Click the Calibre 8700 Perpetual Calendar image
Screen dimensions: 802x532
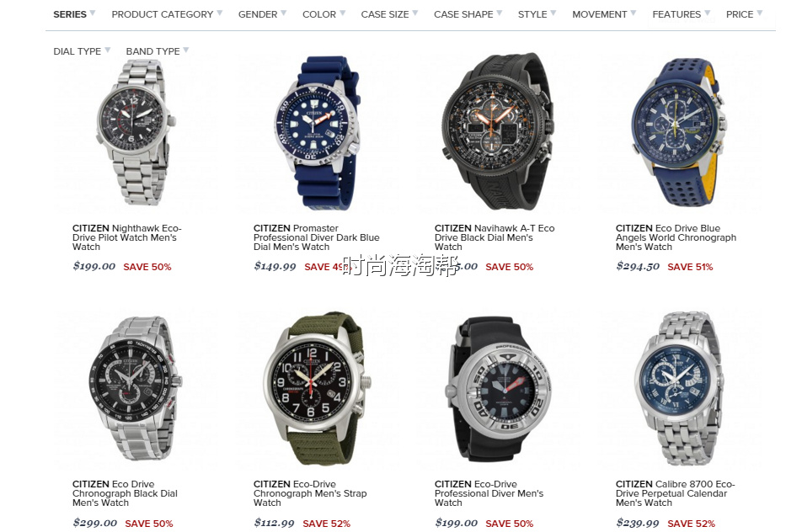click(679, 388)
